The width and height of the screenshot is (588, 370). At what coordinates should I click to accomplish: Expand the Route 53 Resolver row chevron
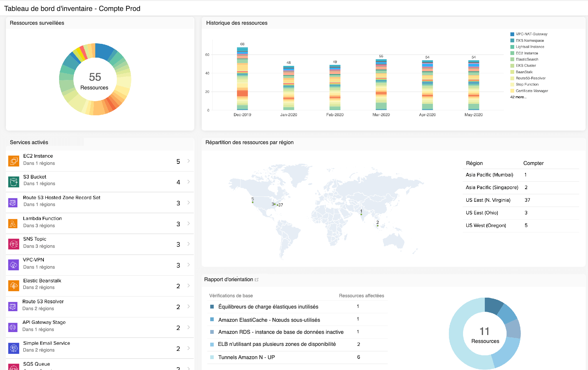(x=188, y=306)
